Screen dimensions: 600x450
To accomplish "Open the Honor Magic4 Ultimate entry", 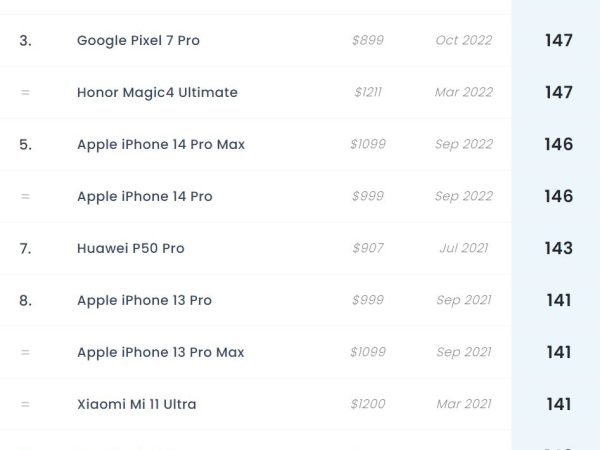I will (x=157, y=92).
